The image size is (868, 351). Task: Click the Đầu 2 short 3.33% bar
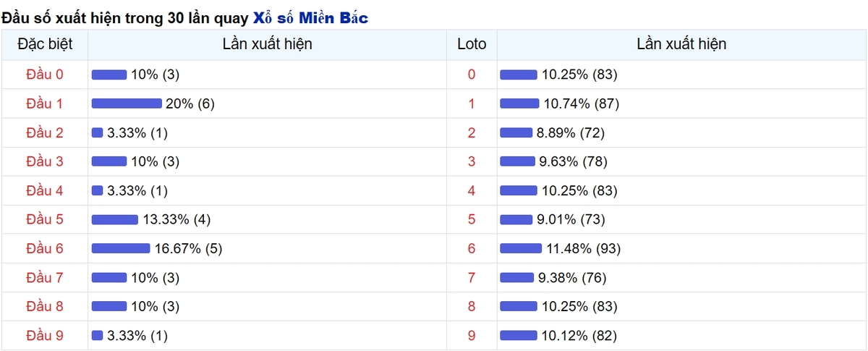[98, 132]
